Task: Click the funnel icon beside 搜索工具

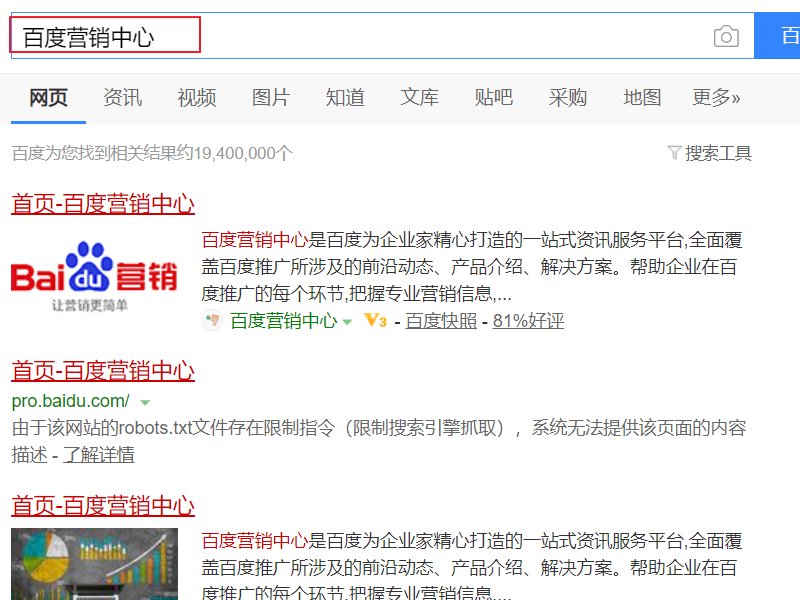Action: tap(674, 153)
